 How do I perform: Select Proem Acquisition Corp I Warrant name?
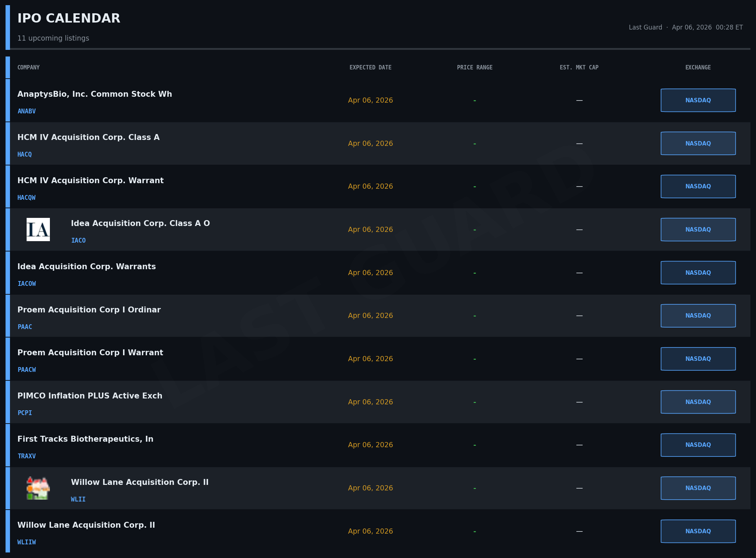(x=90, y=352)
